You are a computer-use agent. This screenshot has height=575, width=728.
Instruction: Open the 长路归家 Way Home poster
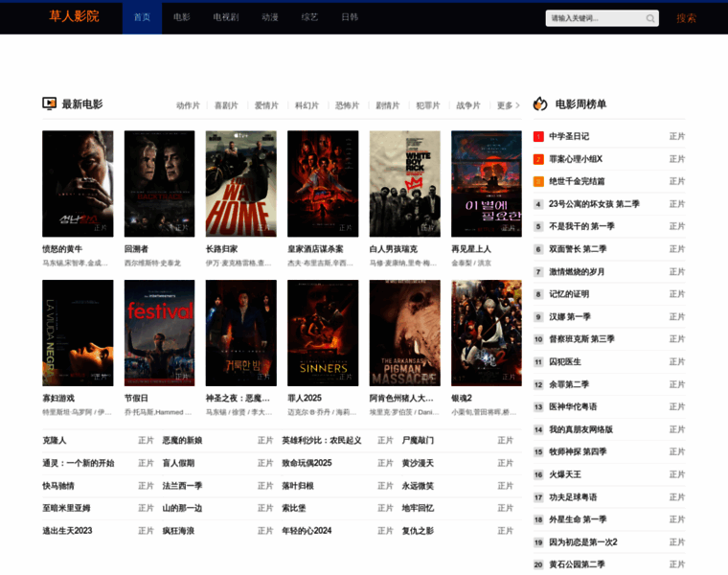pyautogui.click(x=241, y=183)
